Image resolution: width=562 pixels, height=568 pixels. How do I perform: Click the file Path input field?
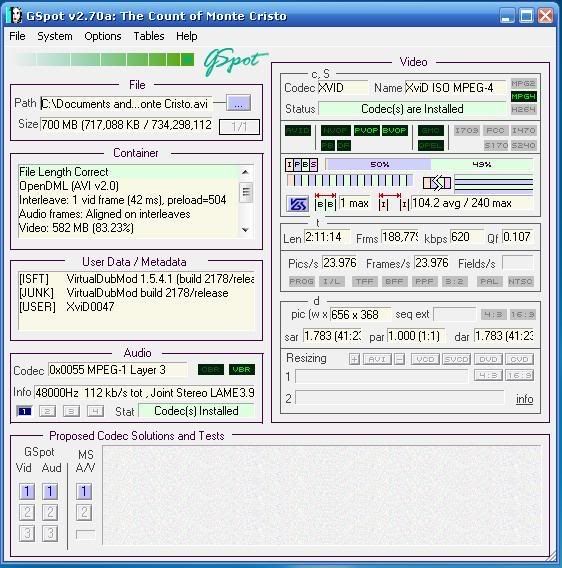(x=126, y=104)
